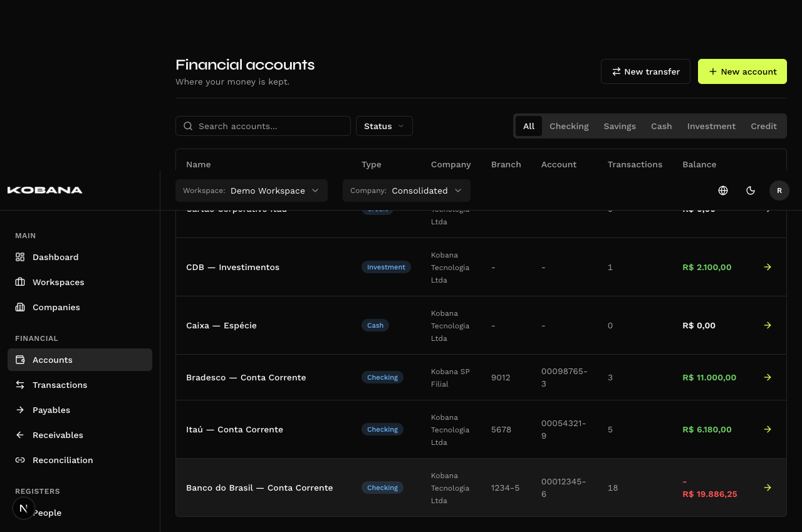Click Banco do Brasil — Conta Corrente

(x=259, y=488)
